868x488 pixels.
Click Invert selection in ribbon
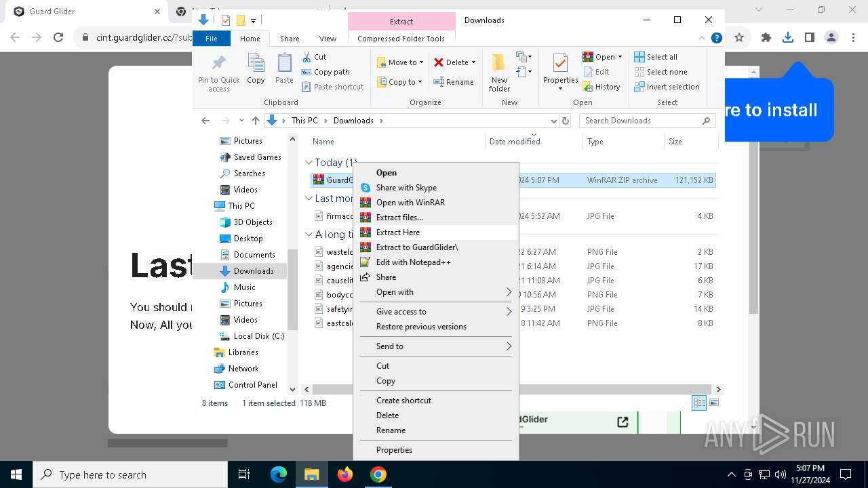coord(667,87)
